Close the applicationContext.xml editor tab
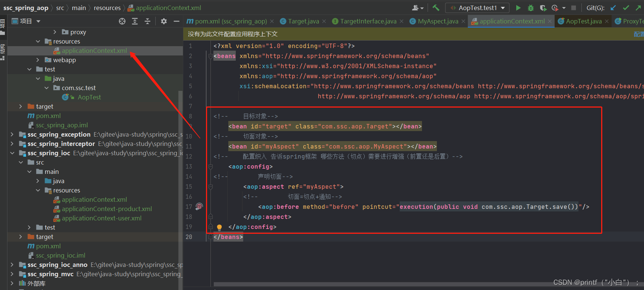 pos(550,21)
